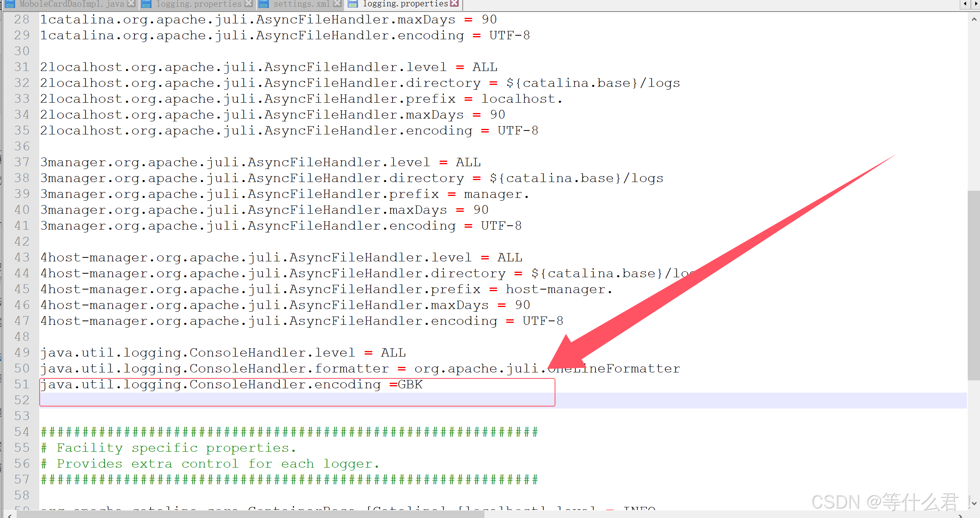The image size is (980, 518).
Task: Open the inactive logging.properties tab
Action: pyautogui.click(x=198, y=4)
